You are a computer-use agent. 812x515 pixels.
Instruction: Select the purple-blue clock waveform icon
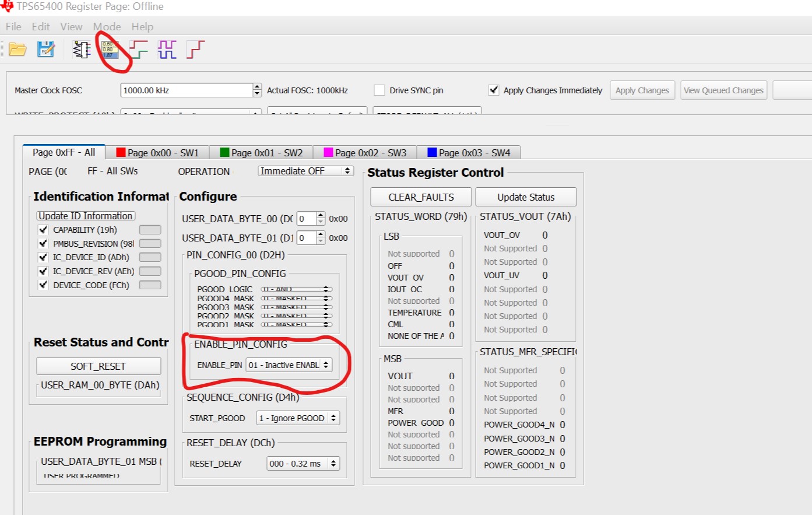pyautogui.click(x=167, y=50)
